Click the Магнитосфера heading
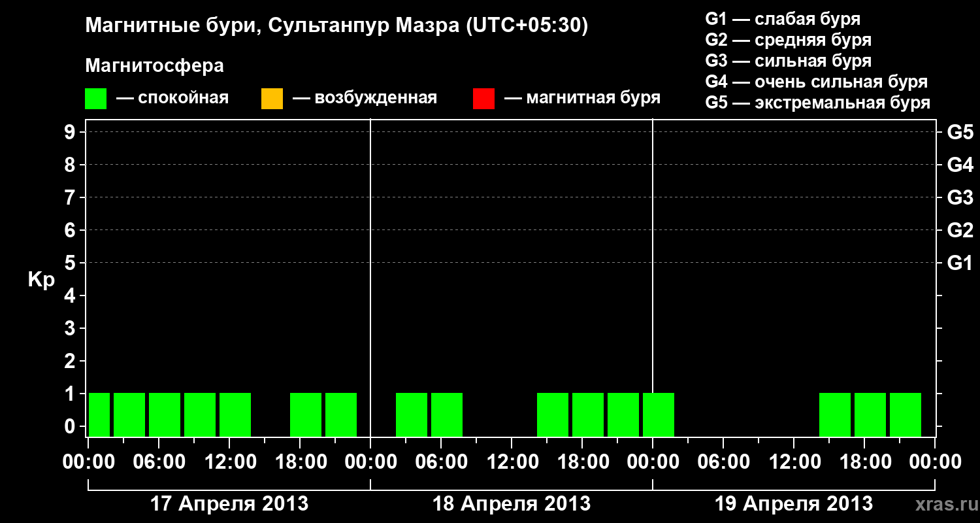 pyautogui.click(x=155, y=66)
